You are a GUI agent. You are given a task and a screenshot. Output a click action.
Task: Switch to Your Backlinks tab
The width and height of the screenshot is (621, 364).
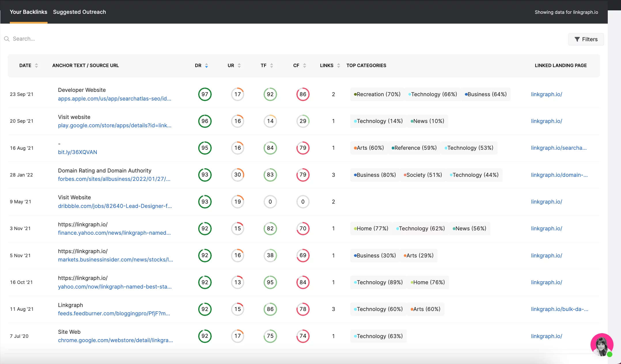(x=28, y=12)
